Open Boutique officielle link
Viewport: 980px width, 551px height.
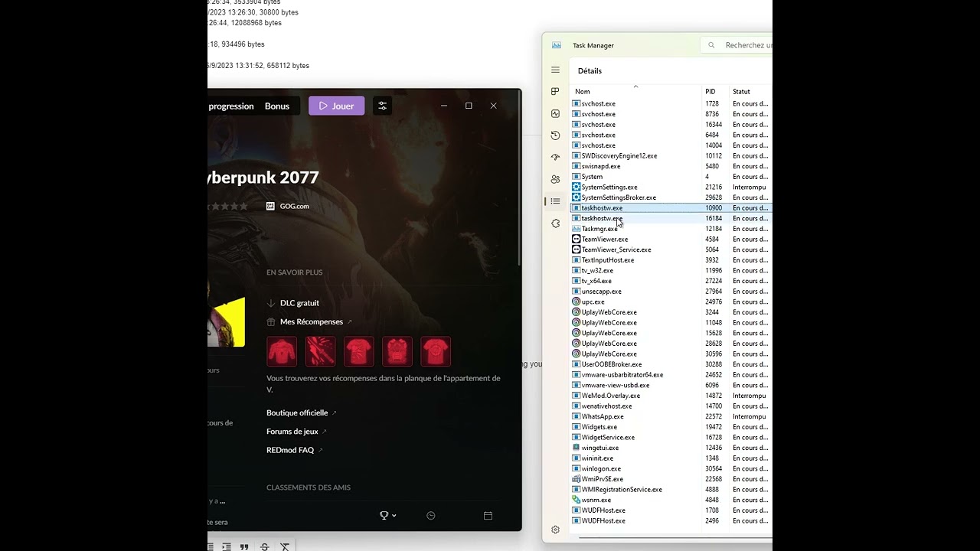click(x=302, y=412)
